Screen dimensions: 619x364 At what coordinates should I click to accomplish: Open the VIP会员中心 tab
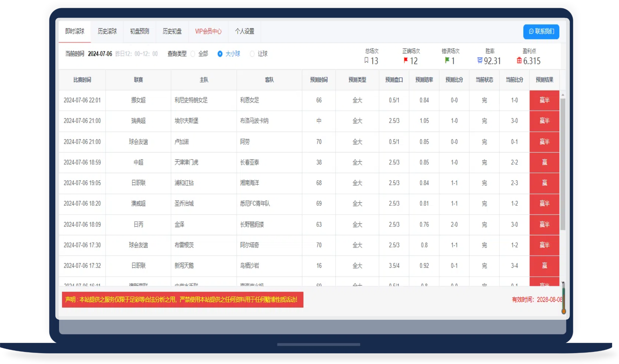[x=208, y=31]
